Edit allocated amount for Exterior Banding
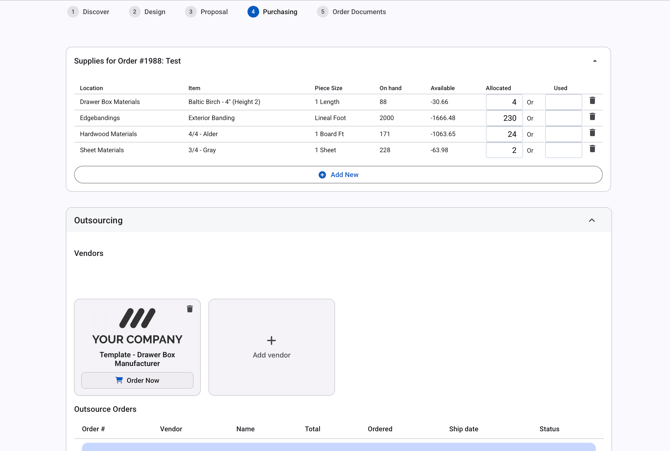This screenshot has height=451, width=670. [x=504, y=118]
